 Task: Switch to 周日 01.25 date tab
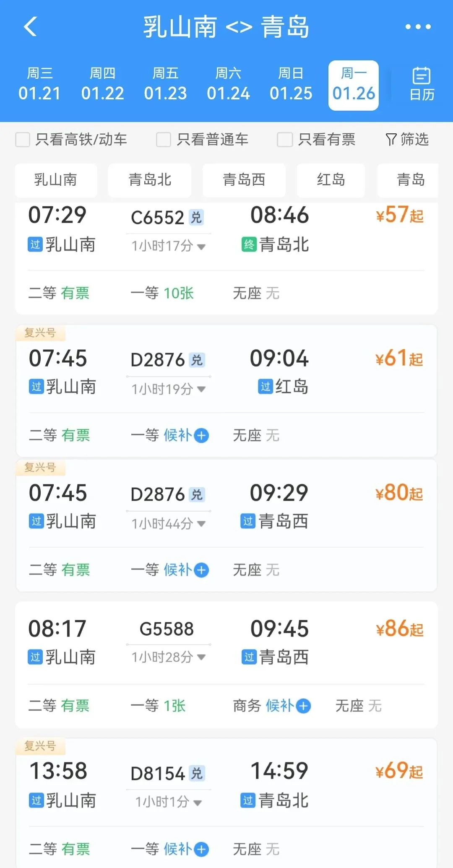point(291,84)
